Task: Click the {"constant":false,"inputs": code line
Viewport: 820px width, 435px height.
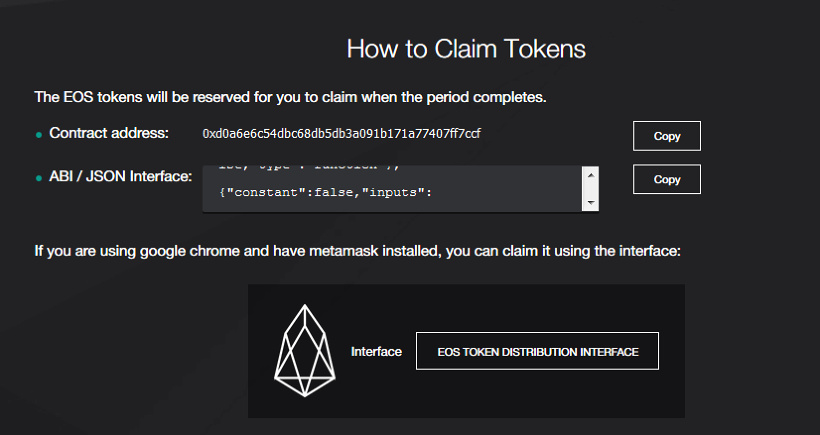Action: [324, 190]
